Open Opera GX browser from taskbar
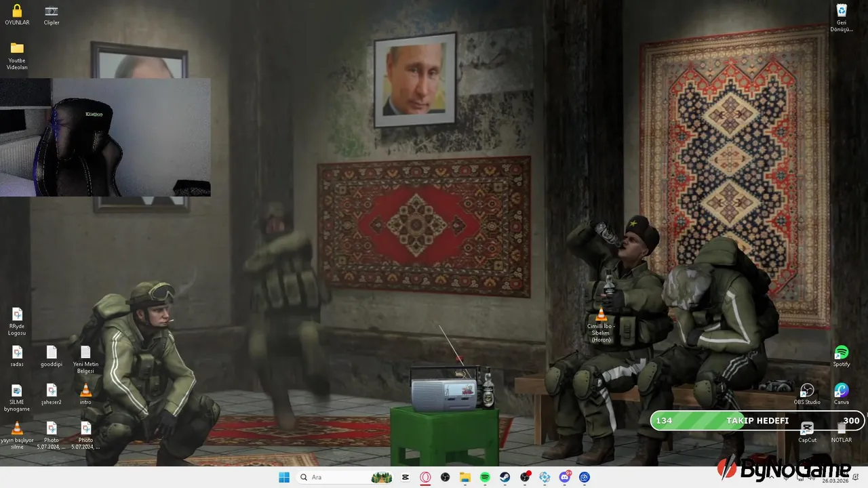This screenshot has width=868, height=488. pyautogui.click(x=425, y=477)
